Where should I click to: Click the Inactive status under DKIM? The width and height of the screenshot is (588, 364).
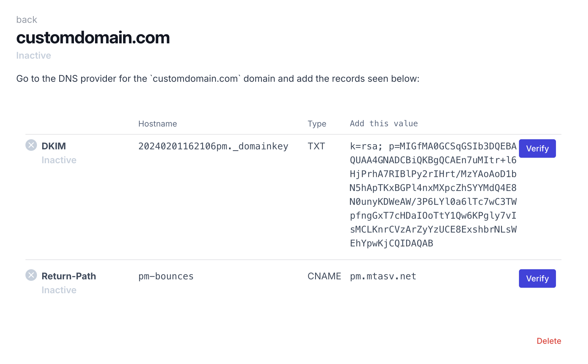point(59,160)
